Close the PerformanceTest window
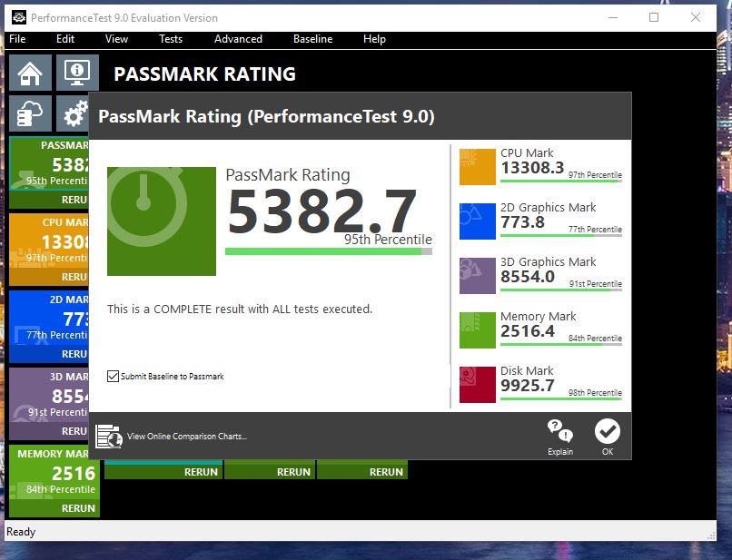 point(696,18)
